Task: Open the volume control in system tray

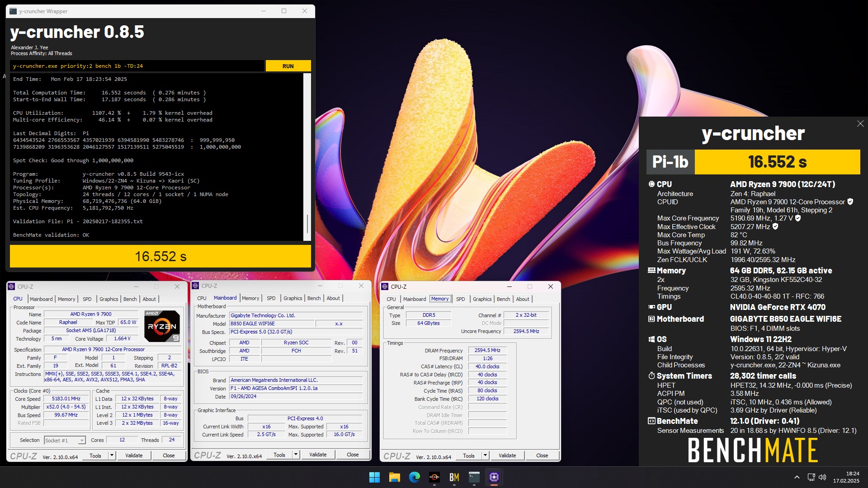Action: (822, 477)
